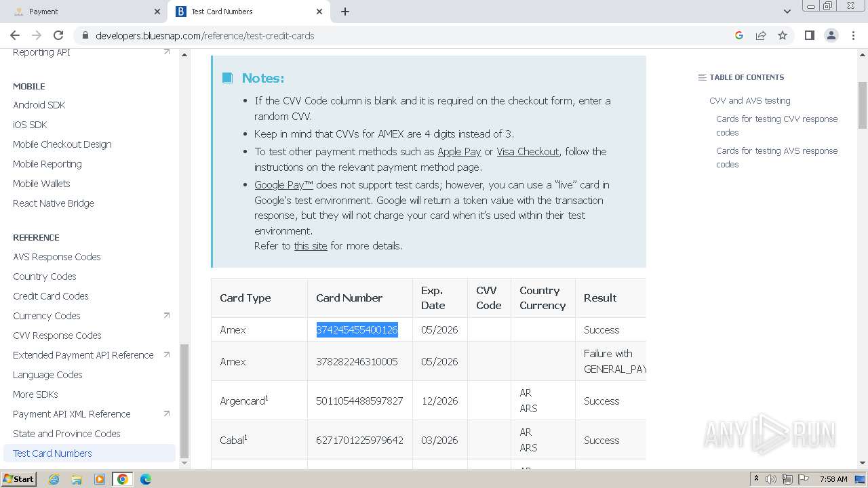Open Language Codes reference
The image size is (868, 488).
coord(47,375)
